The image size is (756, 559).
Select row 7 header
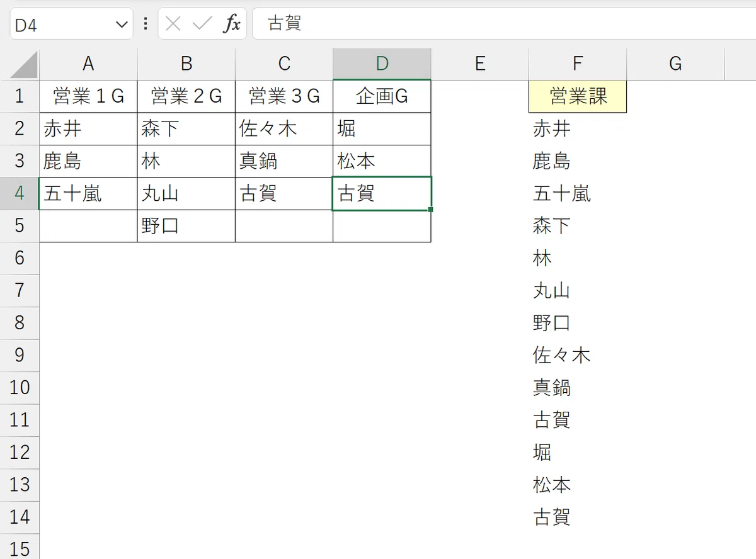point(20,291)
